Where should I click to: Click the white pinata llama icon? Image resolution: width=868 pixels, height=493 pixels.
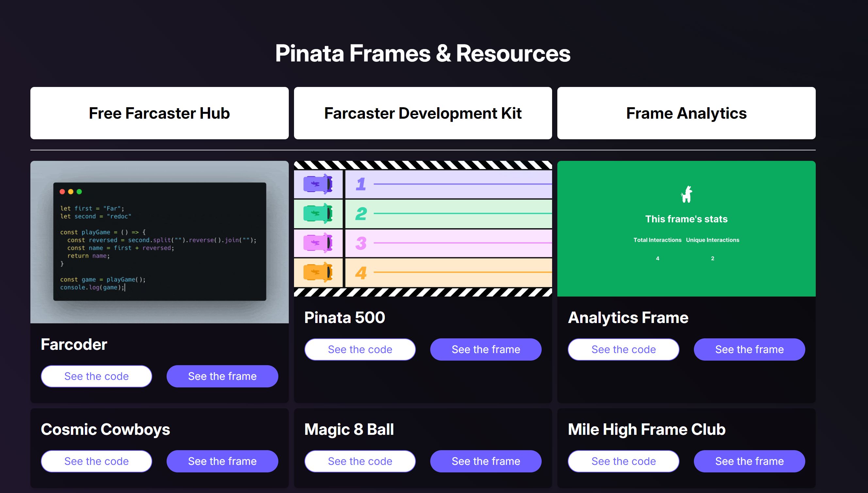pyautogui.click(x=686, y=194)
